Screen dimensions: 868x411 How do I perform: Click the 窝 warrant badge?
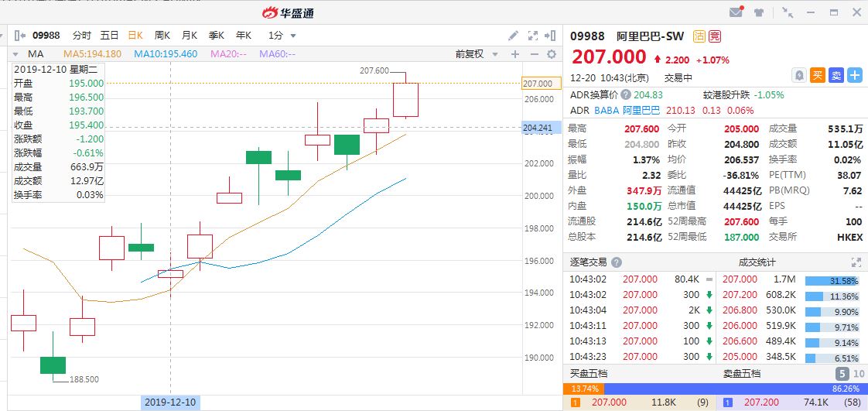[x=716, y=36]
